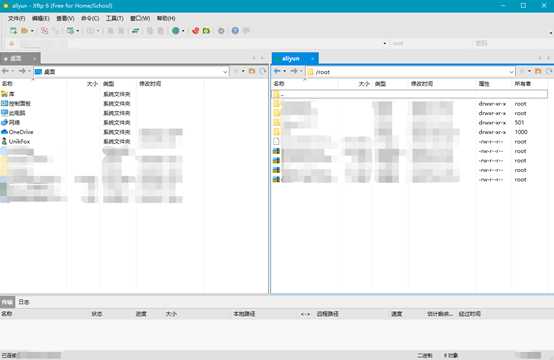Open the 工具(T) menu
Viewport: 554px width, 360px height.
(x=114, y=18)
